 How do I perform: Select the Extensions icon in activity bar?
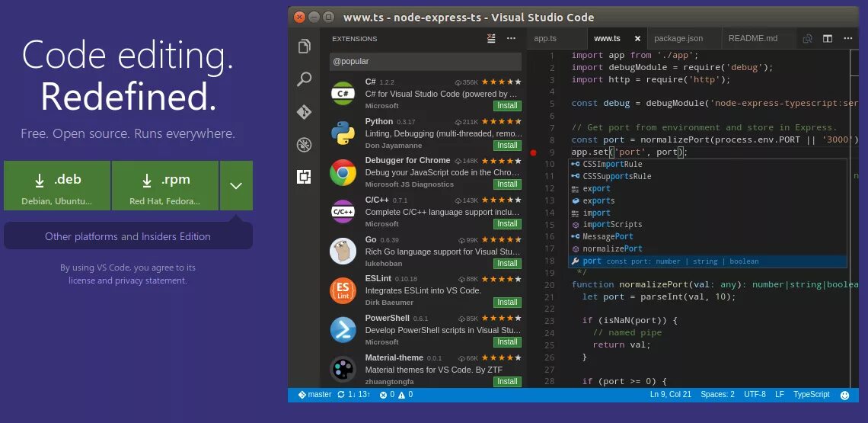pyautogui.click(x=304, y=177)
